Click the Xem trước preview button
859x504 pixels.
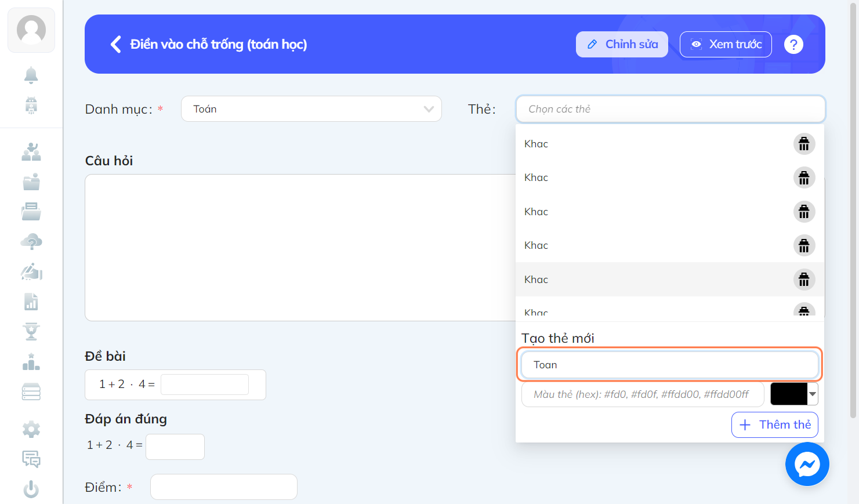click(x=726, y=44)
